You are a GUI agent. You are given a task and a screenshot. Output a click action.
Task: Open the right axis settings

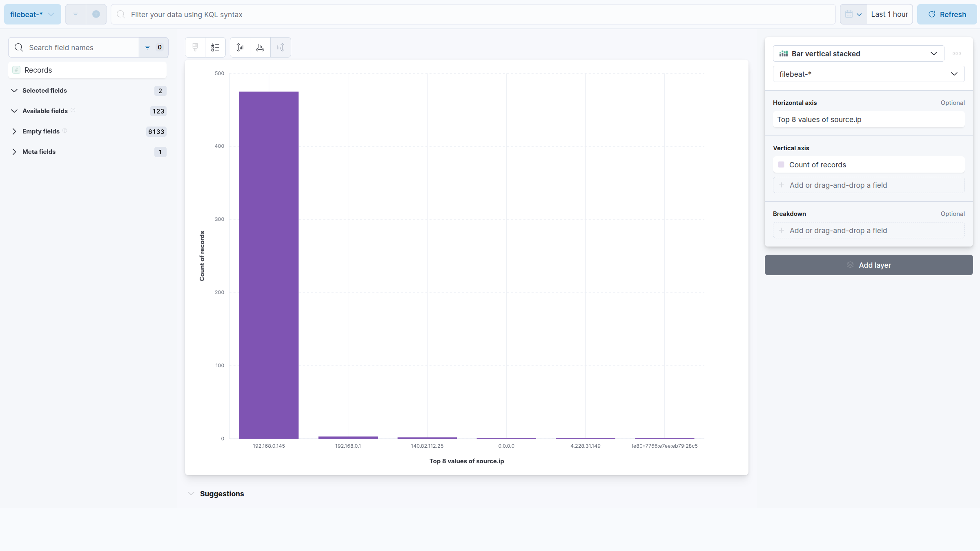click(x=281, y=47)
